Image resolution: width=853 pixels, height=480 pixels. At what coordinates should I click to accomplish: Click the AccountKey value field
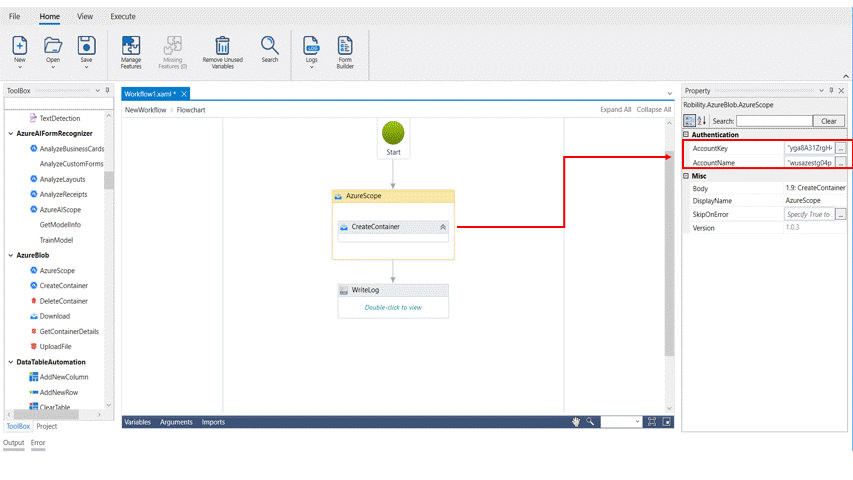coord(809,148)
